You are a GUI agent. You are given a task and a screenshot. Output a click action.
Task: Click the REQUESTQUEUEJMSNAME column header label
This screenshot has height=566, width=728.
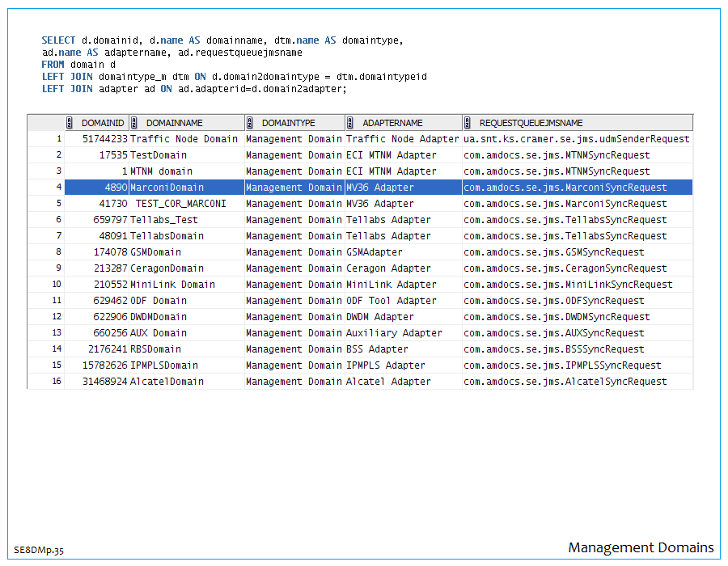[531, 123]
